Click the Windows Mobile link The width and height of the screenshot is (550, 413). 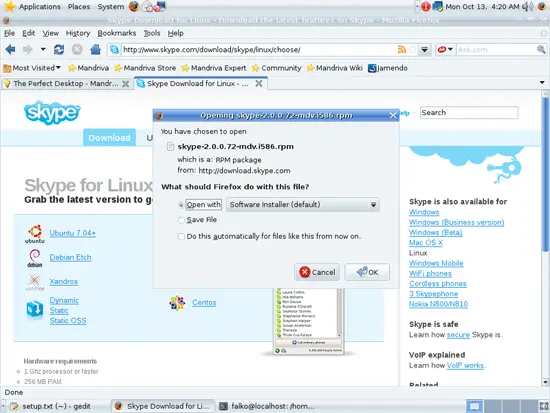click(436, 263)
